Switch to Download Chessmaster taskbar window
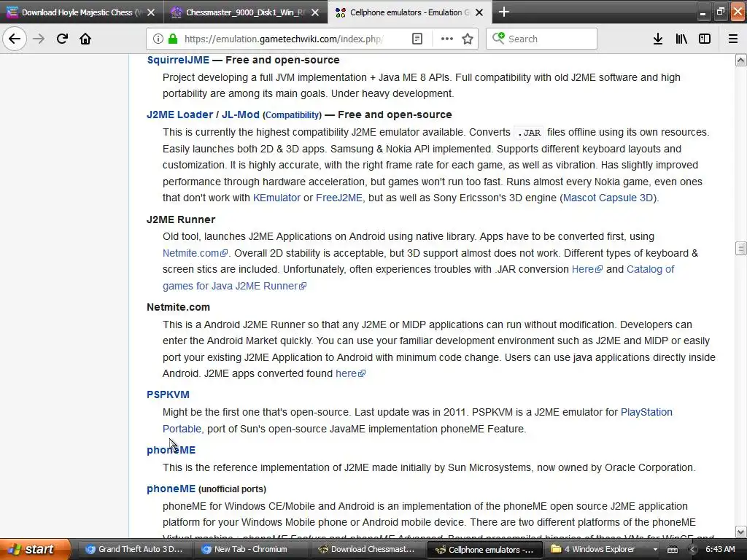 point(368,549)
